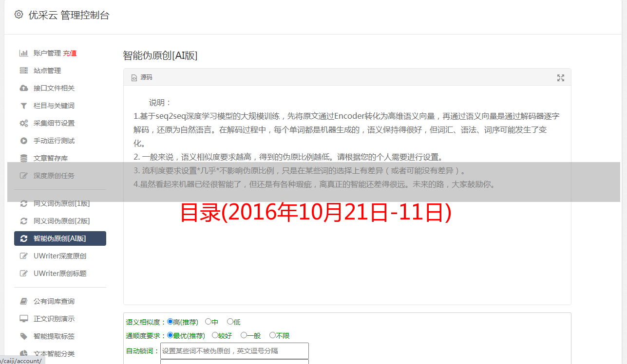Image resolution: width=627 pixels, height=364 pixels.
Task: Click the 源码 source code icon
Action: pyautogui.click(x=134, y=78)
